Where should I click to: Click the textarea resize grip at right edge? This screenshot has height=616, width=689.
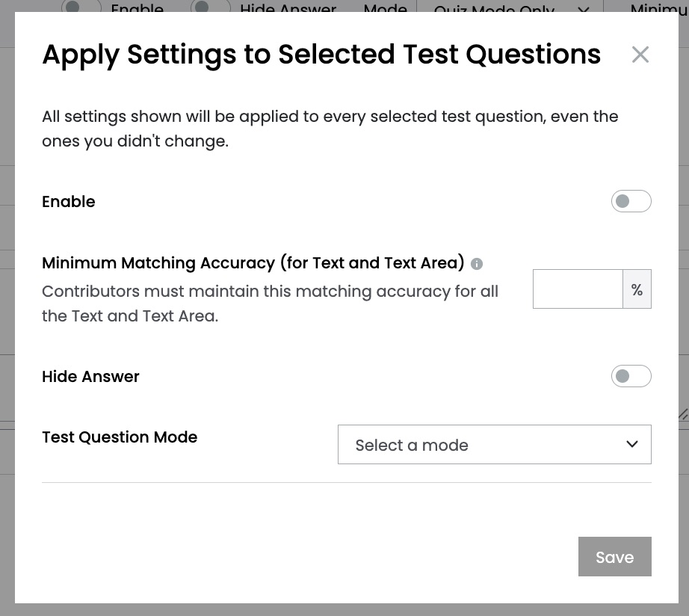(x=684, y=414)
